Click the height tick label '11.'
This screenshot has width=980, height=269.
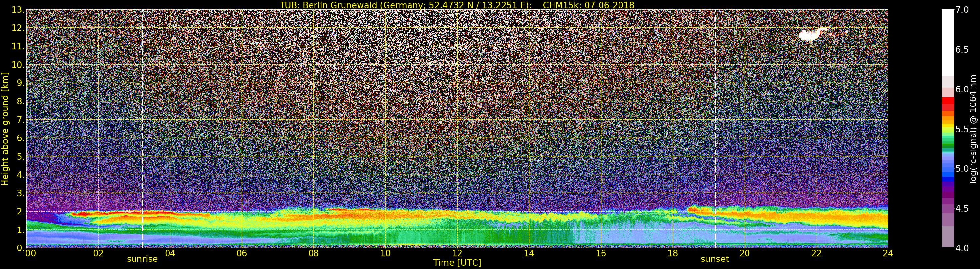(18, 46)
